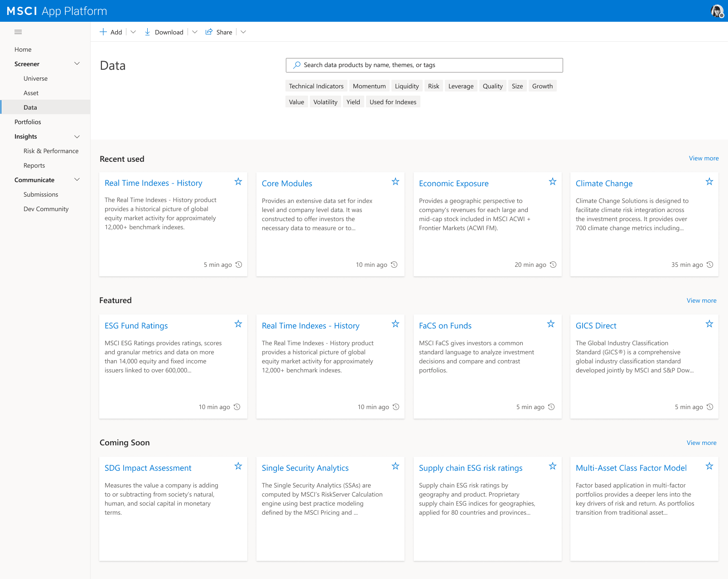
Task: Click the MSCI App Platform logo
Action: click(57, 11)
